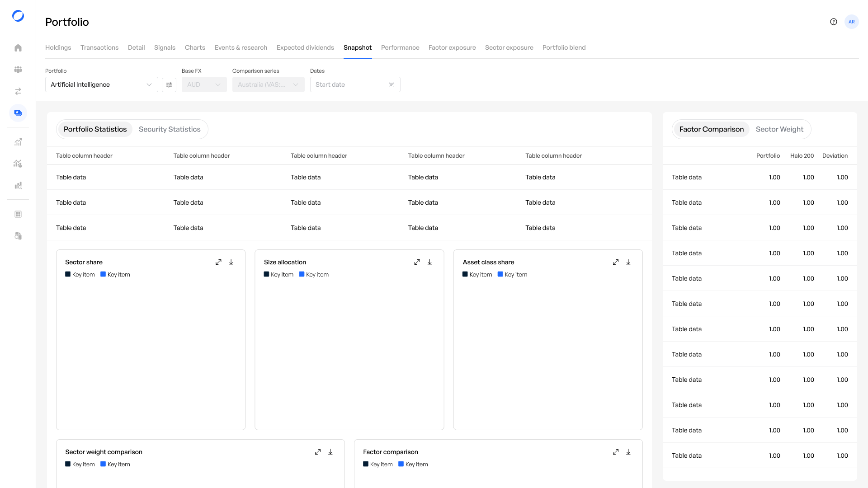Go to the Performance tab
Screen dimensions: 868x488
click(x=400, y=47)
